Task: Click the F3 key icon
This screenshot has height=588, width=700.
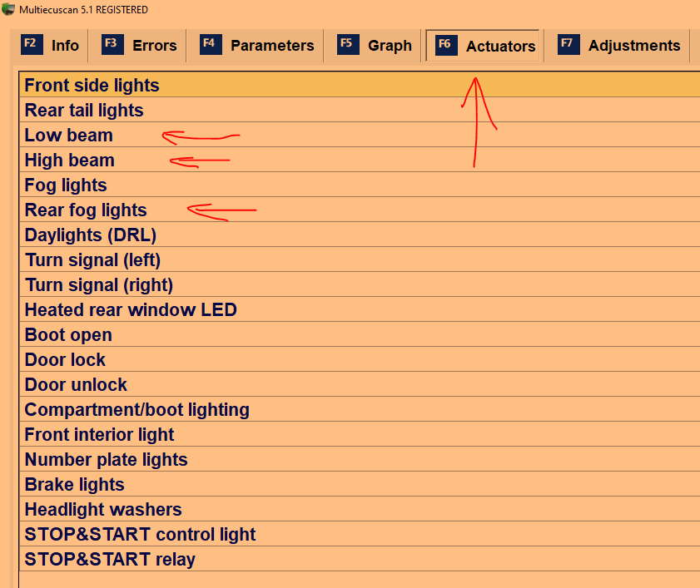Action: pyautogui.click(x=113, y=45)
